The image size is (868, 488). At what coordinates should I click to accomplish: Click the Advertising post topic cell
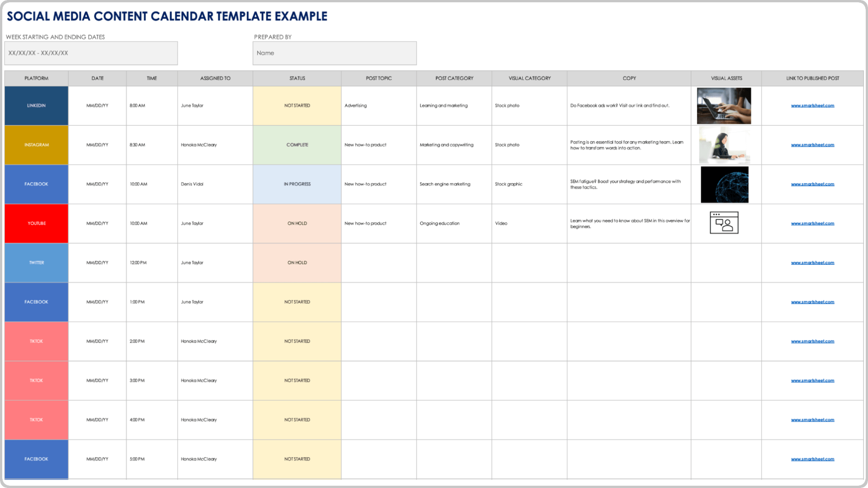pyautogui.click(x=378, y=106)
